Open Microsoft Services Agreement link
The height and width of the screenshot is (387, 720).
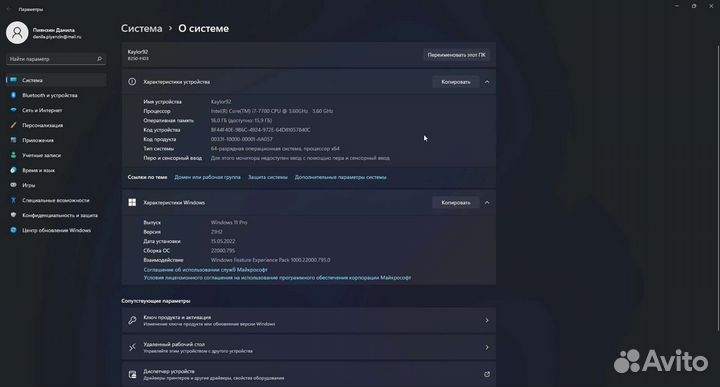pyautogui.click(x=205, y=270)
